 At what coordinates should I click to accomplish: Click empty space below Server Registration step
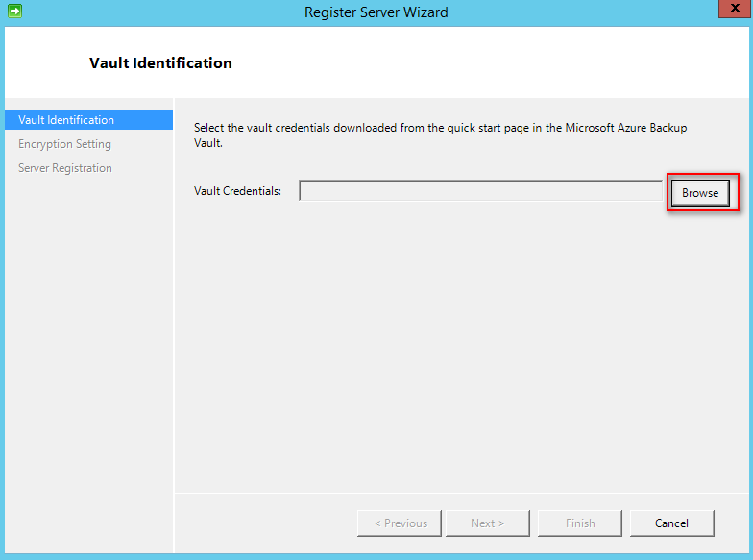86,336
